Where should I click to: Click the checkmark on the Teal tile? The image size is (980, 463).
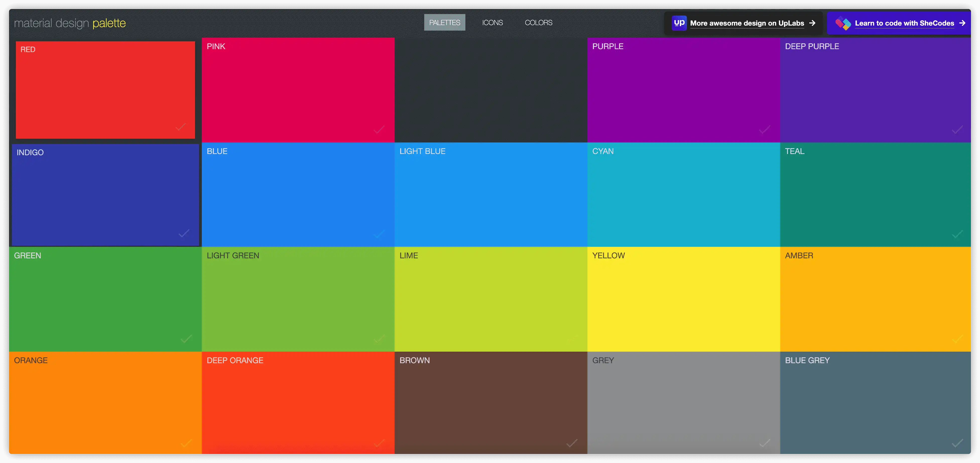click(x=958, y=234)
